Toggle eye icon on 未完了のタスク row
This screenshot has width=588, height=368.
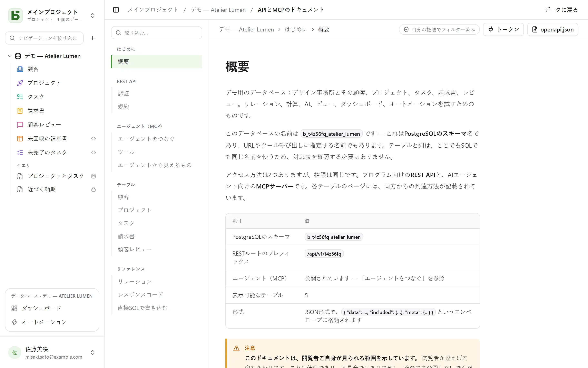[94, 153]
